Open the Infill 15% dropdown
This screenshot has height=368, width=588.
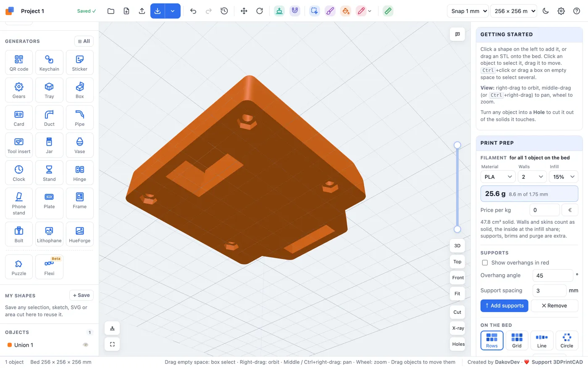pyautogui.click(x=564, y=177)
